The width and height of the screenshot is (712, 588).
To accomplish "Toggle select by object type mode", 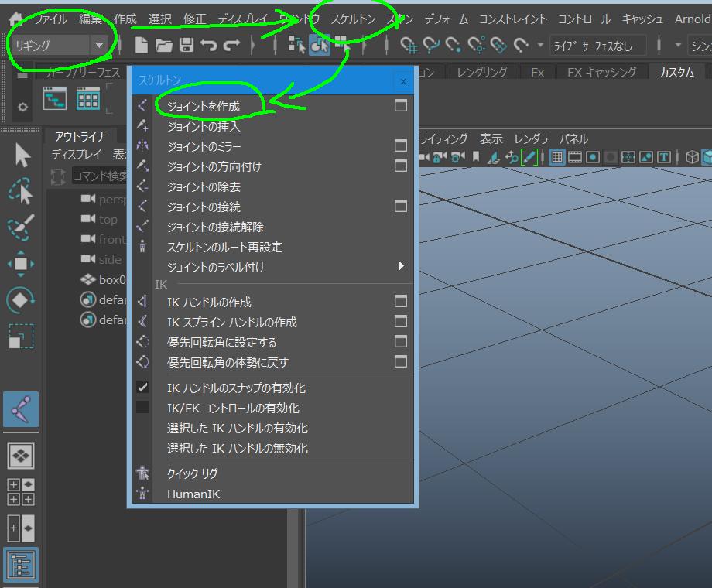I will tap(319, 45).
